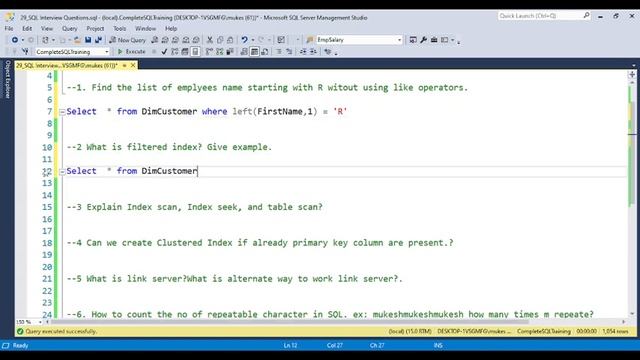
Task: Open a Database Engine Query icon
Action: point(154,40)
